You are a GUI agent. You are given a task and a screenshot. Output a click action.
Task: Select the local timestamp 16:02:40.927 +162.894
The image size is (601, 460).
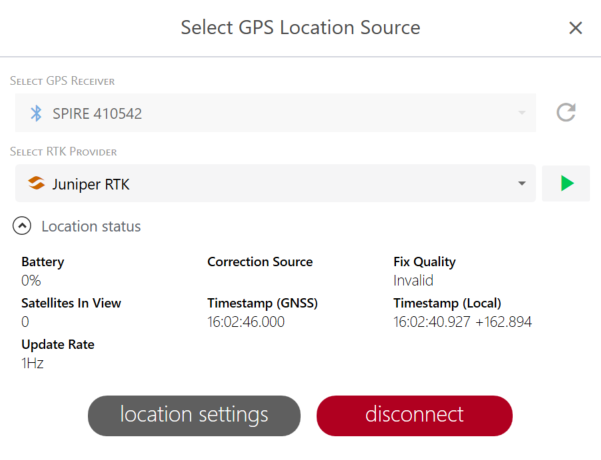click(x=463, y=322)
